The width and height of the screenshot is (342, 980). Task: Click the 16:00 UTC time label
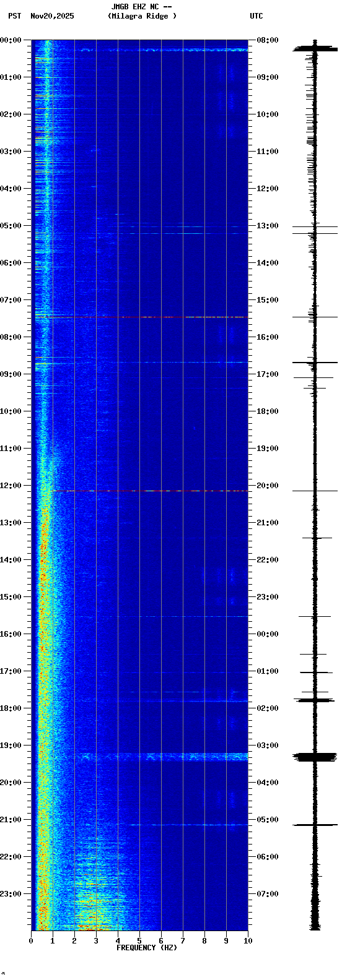coord(268,337)
